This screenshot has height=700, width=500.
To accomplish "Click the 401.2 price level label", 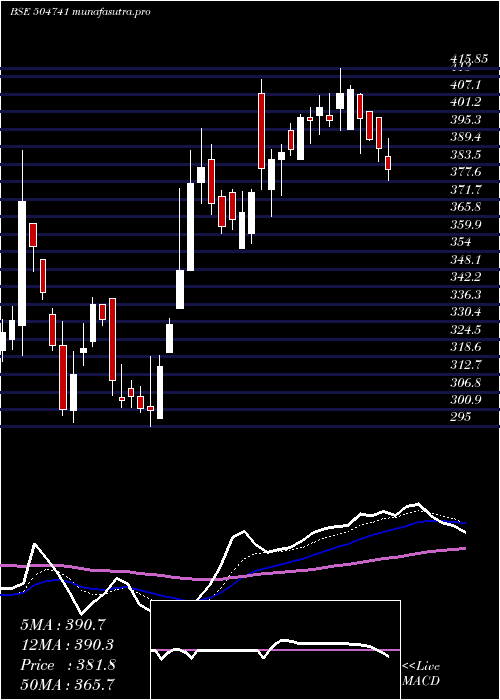I will pyautogui.click(x=465, y=102).
